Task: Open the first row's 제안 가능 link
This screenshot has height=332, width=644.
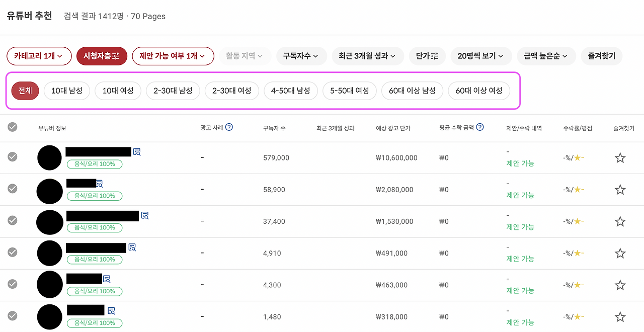Action: [x=520, y=164]
